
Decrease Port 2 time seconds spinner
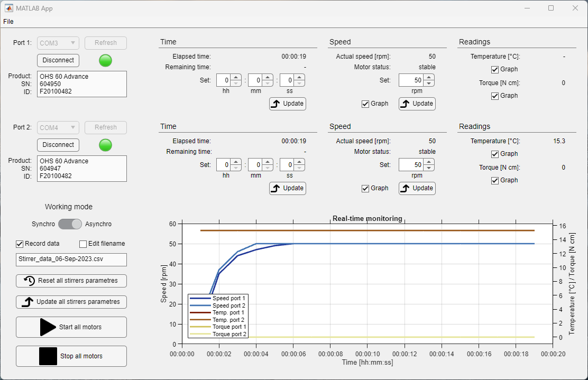coord(299,168)
